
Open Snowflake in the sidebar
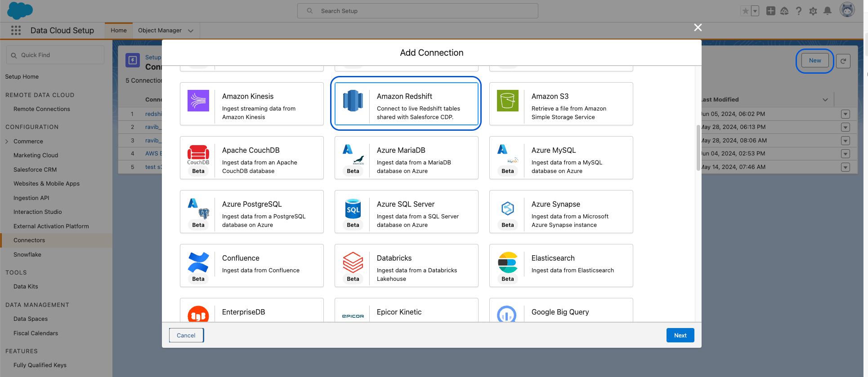27,255
